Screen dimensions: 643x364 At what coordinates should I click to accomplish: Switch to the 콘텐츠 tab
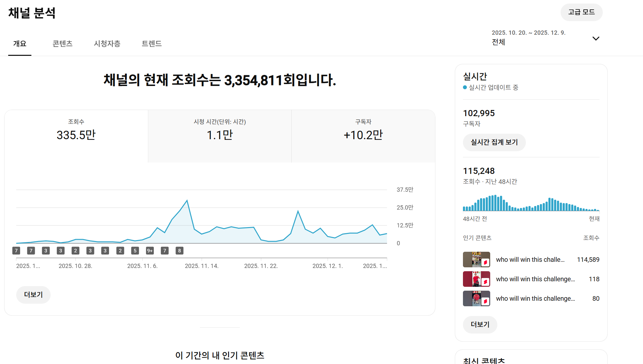pos(62,43)
